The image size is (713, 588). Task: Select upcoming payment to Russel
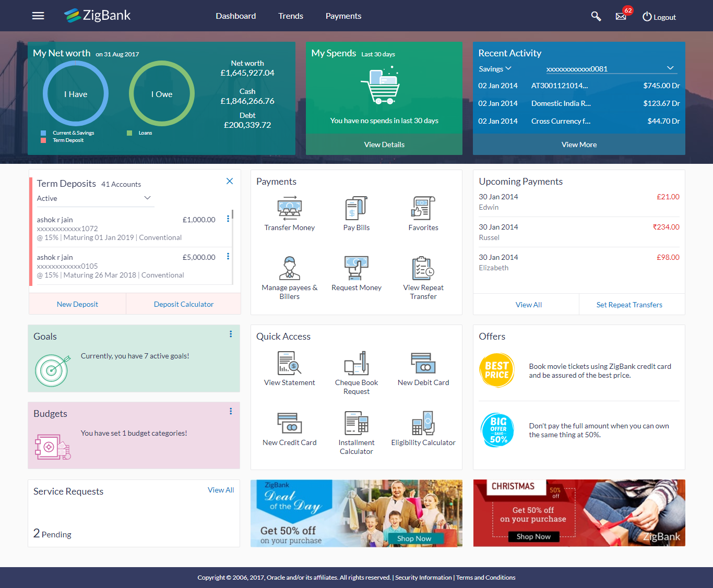[x=579, y=232]
